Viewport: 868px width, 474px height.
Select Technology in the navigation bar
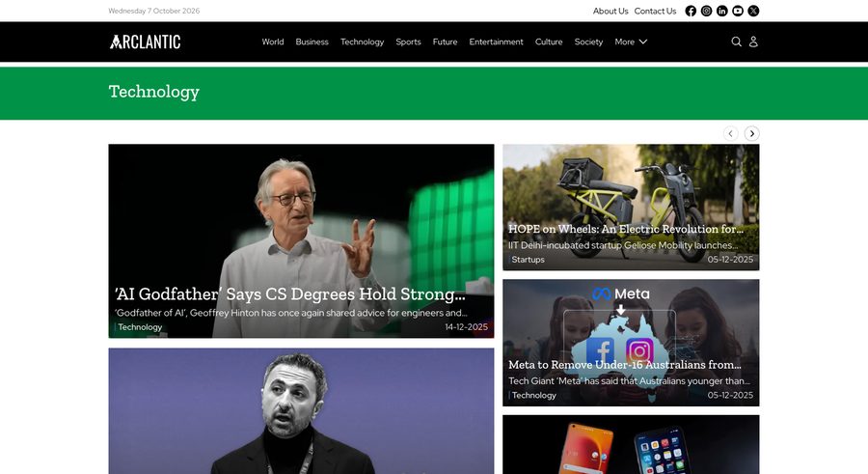coord(362,42)
